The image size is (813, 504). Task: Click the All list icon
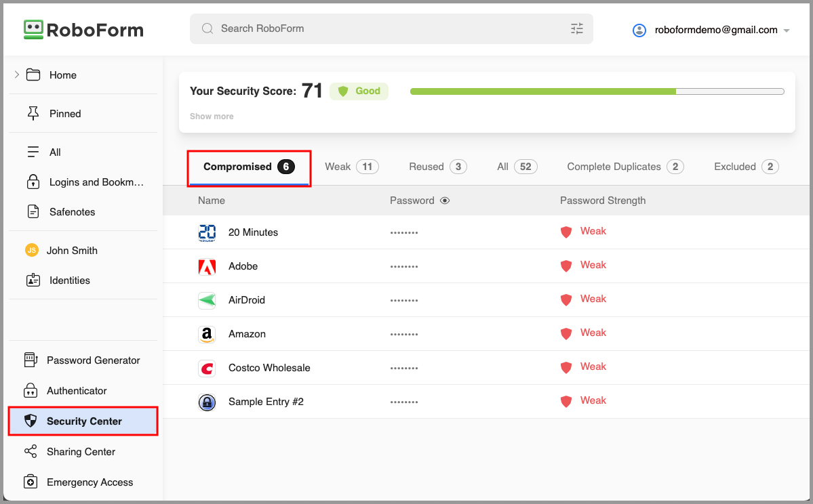[33, 152]
